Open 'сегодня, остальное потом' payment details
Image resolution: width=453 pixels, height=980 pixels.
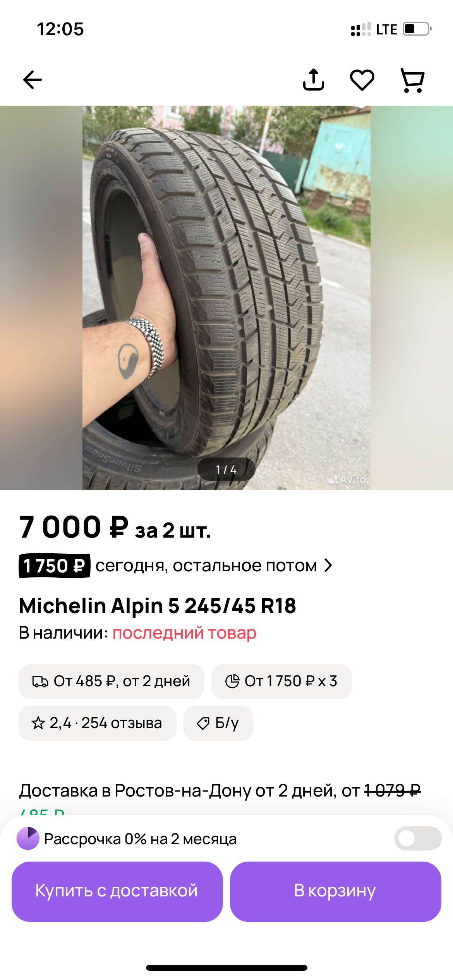pyautogui.click(x=206, y=565)
